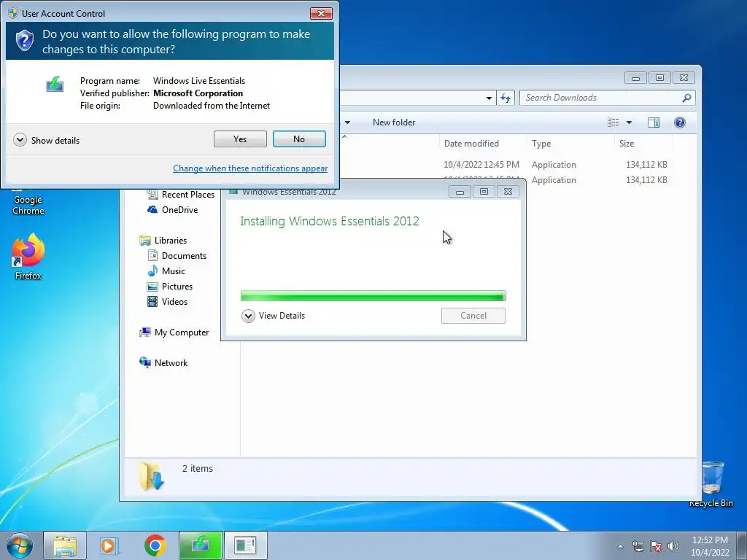Click Windows Essentials installer taskbar icon

pyautogui.click(x=200, y=545)
